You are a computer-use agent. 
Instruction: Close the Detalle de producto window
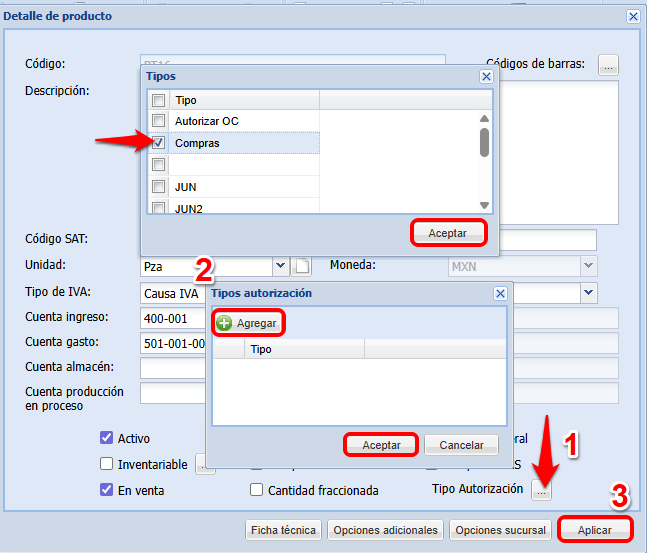click(x=633, y=16)
